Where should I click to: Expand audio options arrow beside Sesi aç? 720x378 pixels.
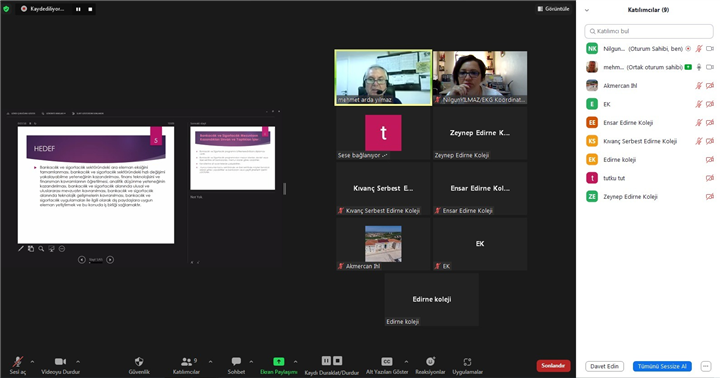(32, 362)
